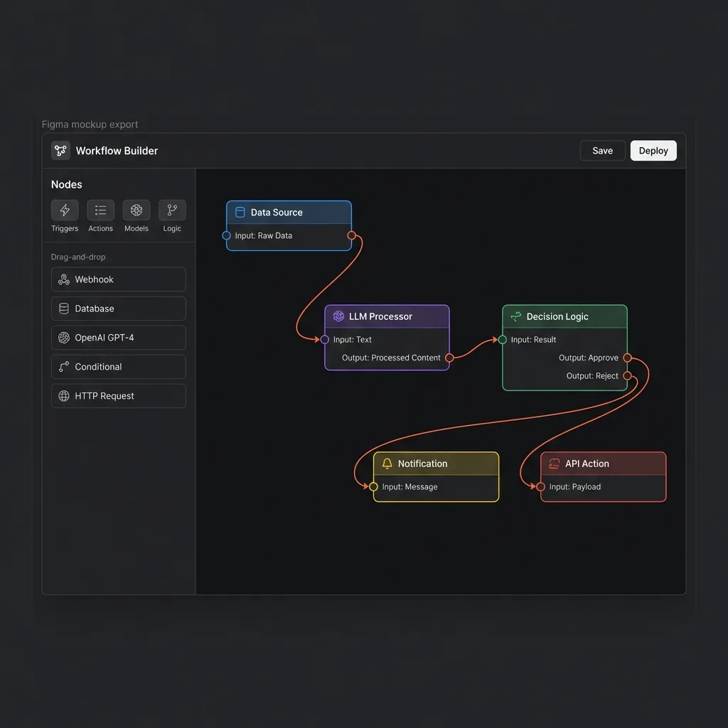Save the workflow

tap(602, 151)
